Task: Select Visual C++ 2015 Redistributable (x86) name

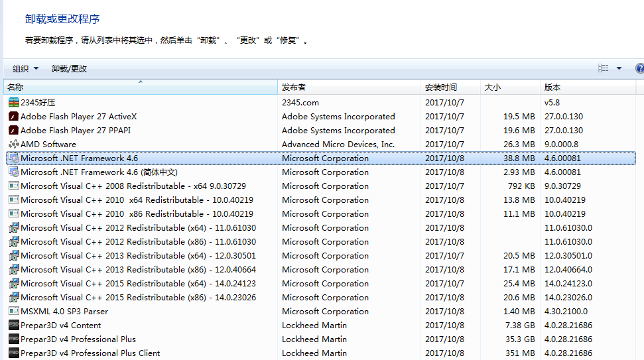Action: coord(138,298)
